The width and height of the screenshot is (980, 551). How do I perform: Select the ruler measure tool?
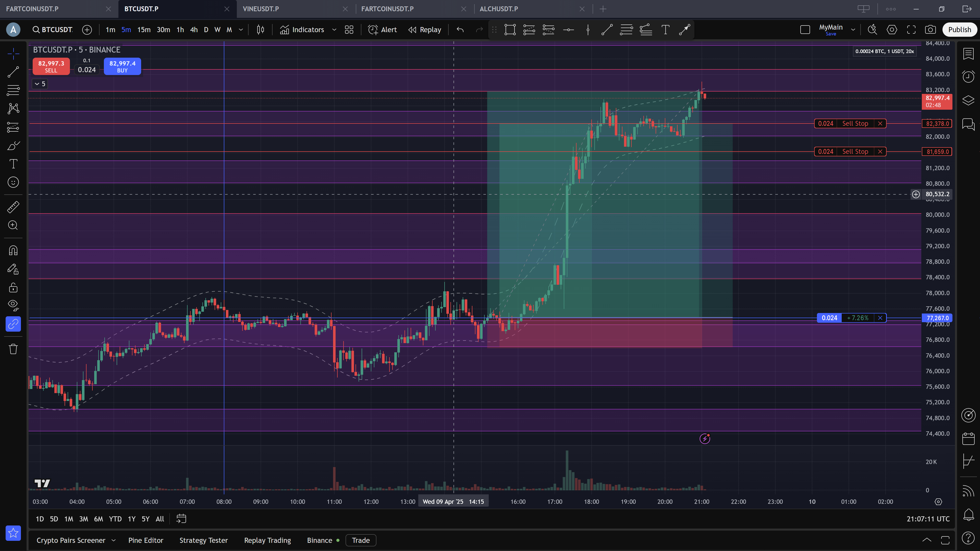click(13, 207)
